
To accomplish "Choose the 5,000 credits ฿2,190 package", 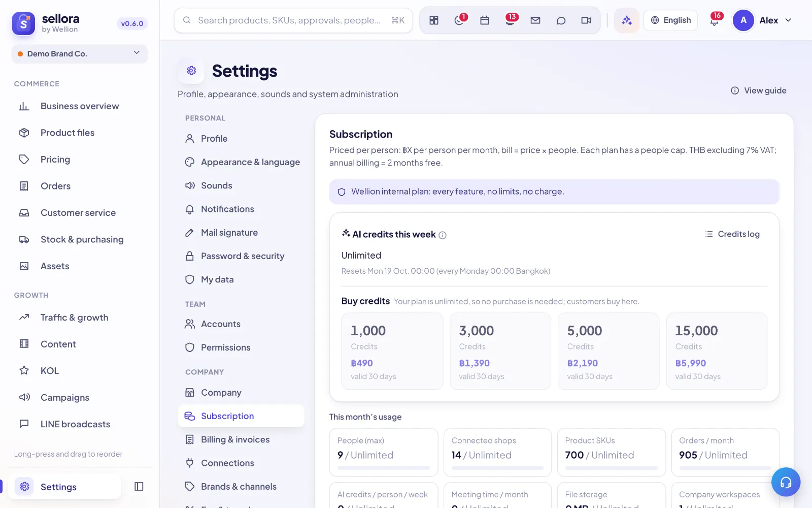I will [608, 351].
